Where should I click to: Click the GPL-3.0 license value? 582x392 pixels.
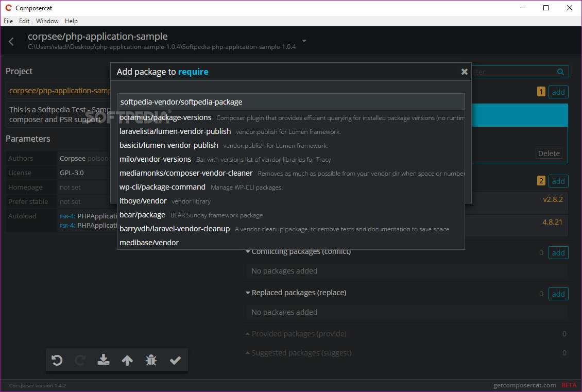72,173
